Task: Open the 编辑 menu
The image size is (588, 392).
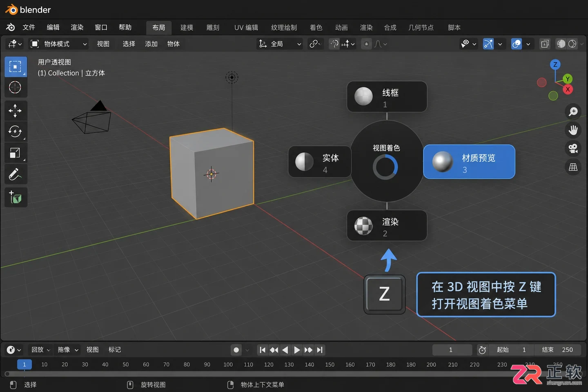Action: (x=53, y=27)
